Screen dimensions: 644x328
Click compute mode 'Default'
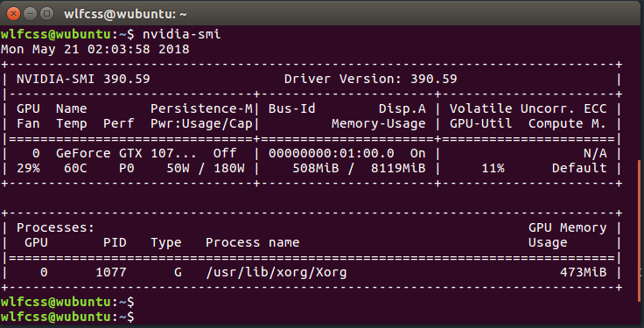coord(579,168)
